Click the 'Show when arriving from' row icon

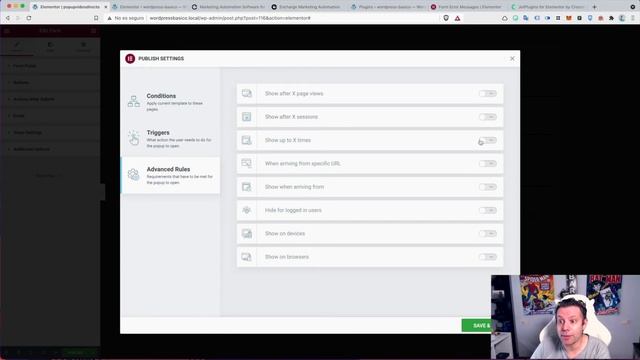tap(247, 187)
